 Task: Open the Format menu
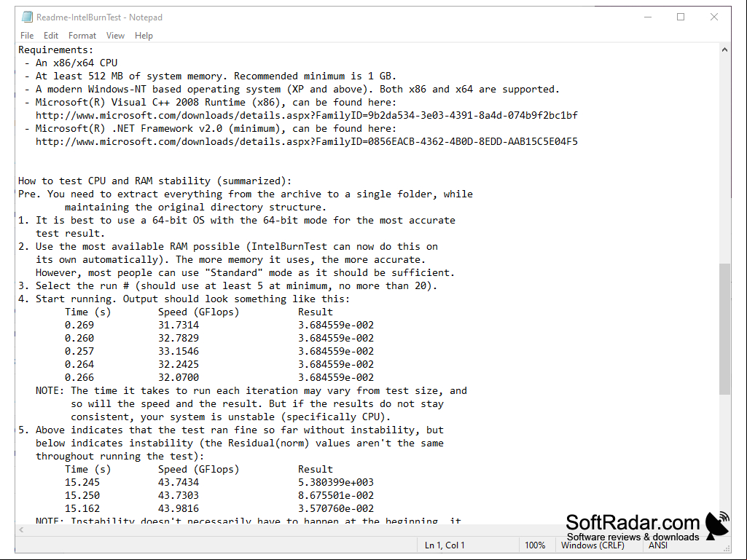[x=82, y=36]
